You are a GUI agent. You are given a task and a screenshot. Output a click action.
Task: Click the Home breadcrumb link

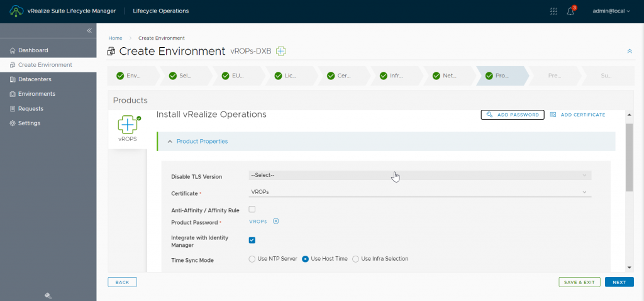pos(116,38)
